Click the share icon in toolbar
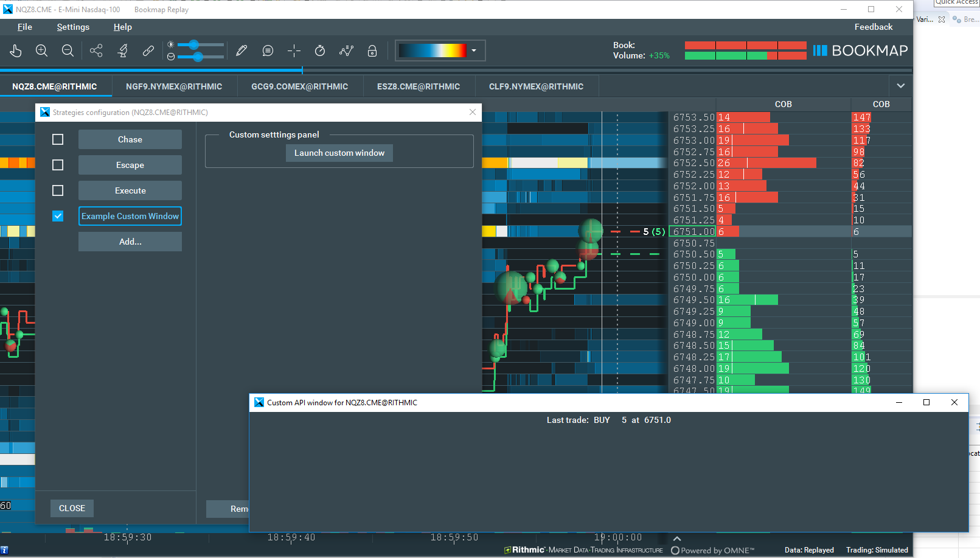Screen dimensions: 980x558 click(96, 51)
